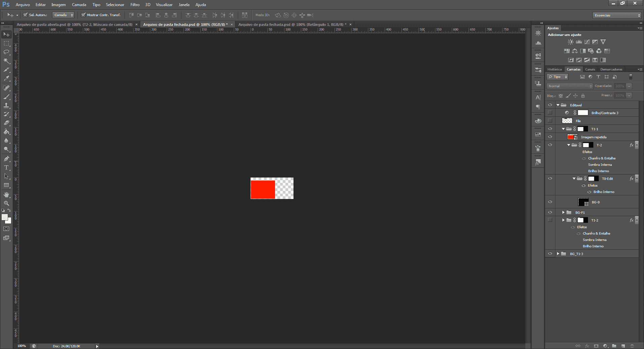Switch to the Demarcadores tab
Image resolution: width=644 pixels, height=349 pixels.
click(611, 69)
